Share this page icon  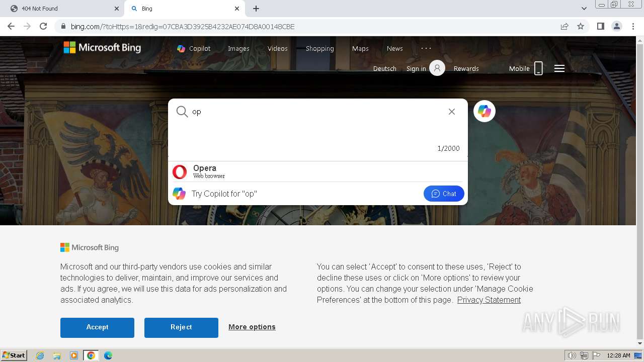pos(565,26)
